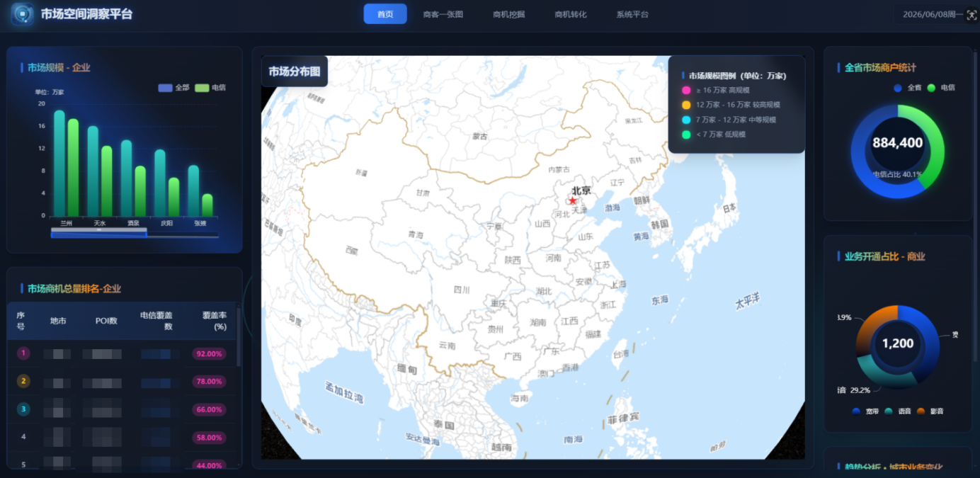The height and width of the screenshot is (478, 980).
Task: Click the cyan 7-12万家 中等规模 legend swatch
Action: (x=685, y=120)
